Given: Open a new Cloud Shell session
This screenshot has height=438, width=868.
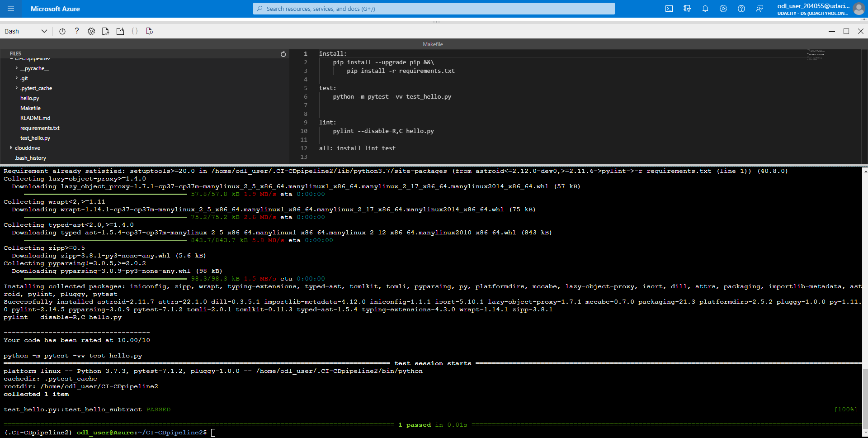Looking at the screenshot, I should tap(120, 31).
